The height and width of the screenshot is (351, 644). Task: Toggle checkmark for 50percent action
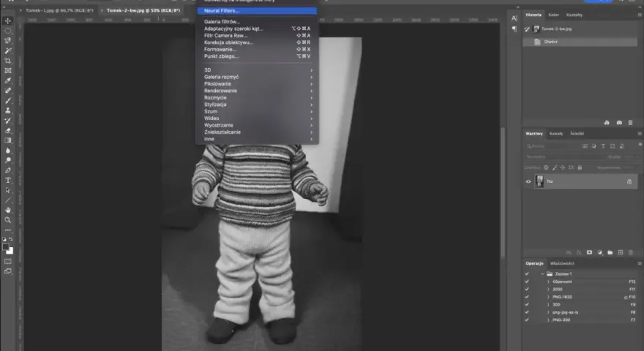click(527, 282)
